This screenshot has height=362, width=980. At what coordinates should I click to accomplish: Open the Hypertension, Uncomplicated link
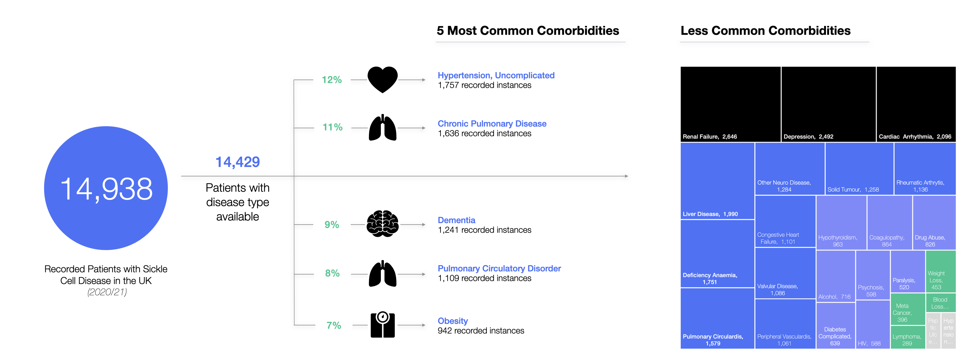tap(496, 75)
